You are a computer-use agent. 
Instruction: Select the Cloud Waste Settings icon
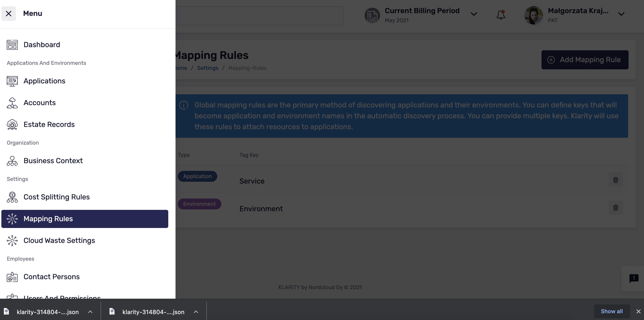[12, 240]
